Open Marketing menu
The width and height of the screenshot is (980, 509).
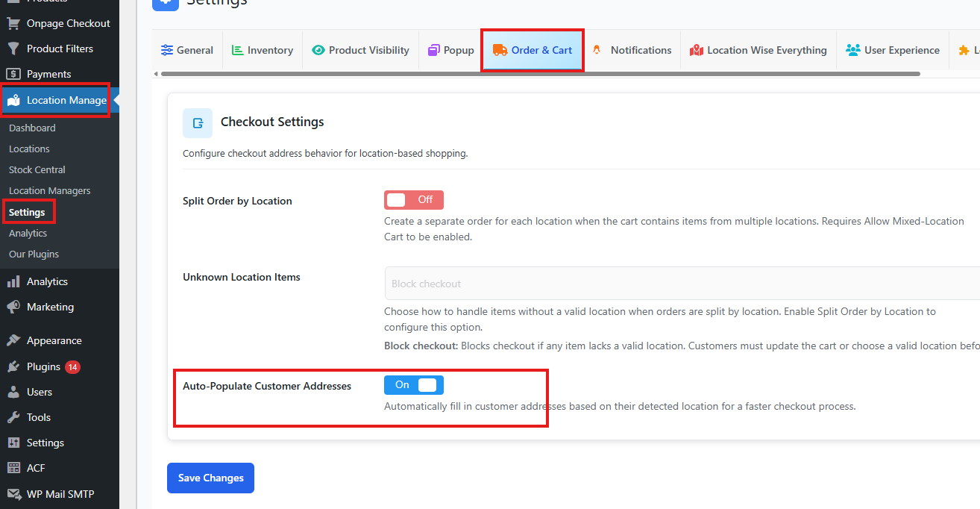point(60,307)
